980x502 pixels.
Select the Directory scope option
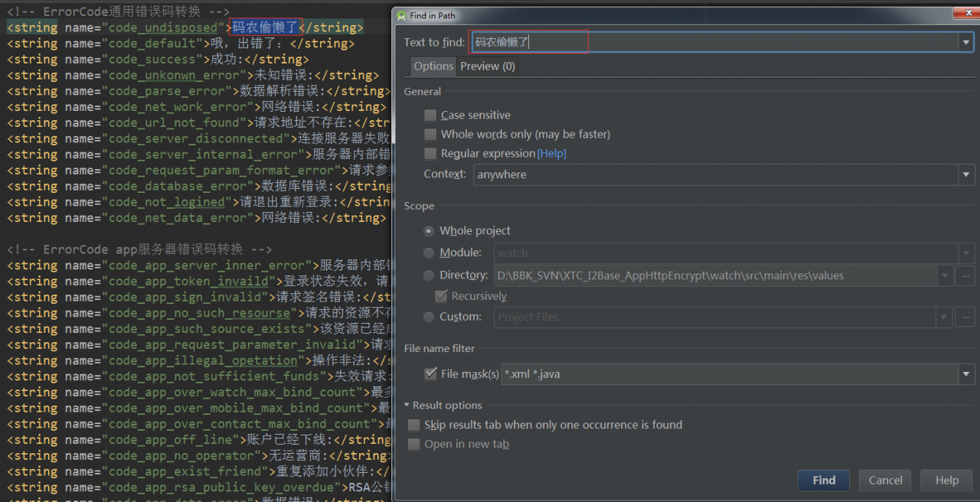click(429, 275)
